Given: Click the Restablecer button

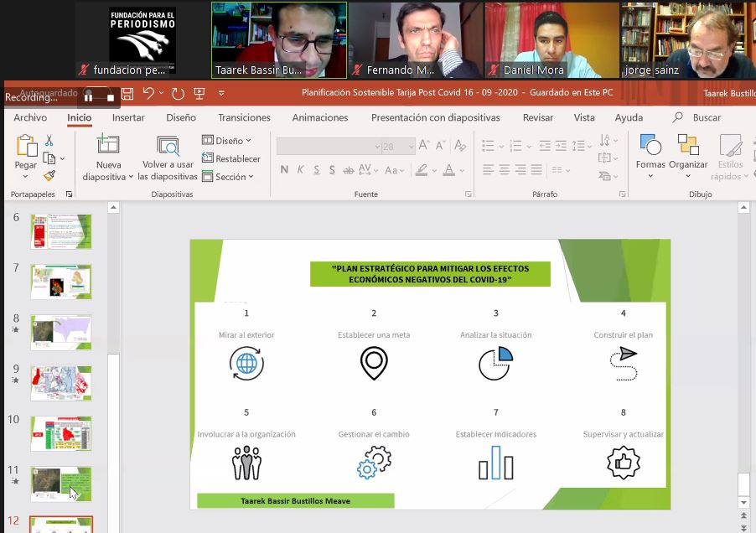Looking at the screenshot, I should [x=231, y=158].
